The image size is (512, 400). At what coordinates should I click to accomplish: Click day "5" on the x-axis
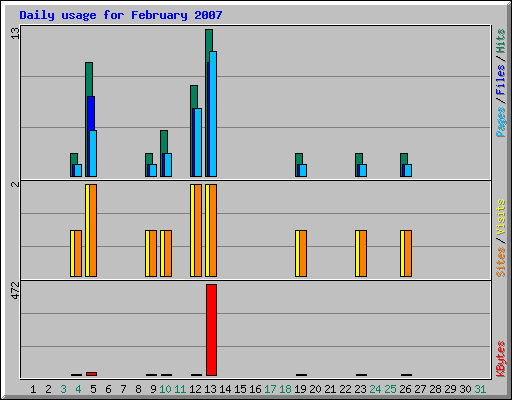tap(93, 389)
